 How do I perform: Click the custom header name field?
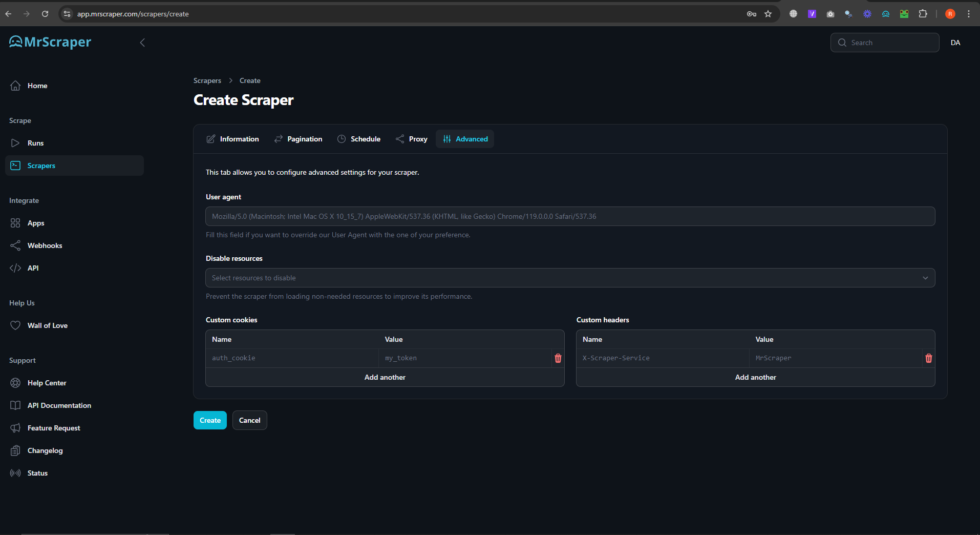(663, 358)
